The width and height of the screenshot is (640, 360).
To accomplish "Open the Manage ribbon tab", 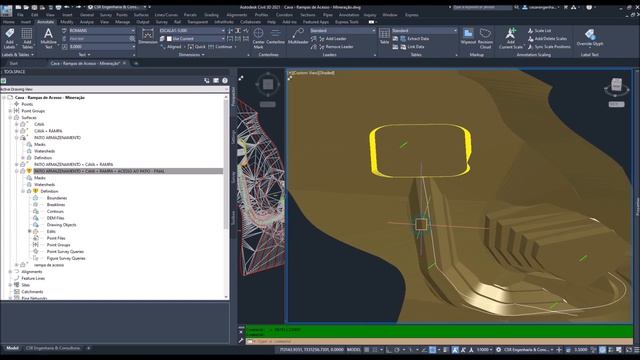I will [x=122, y=22].
